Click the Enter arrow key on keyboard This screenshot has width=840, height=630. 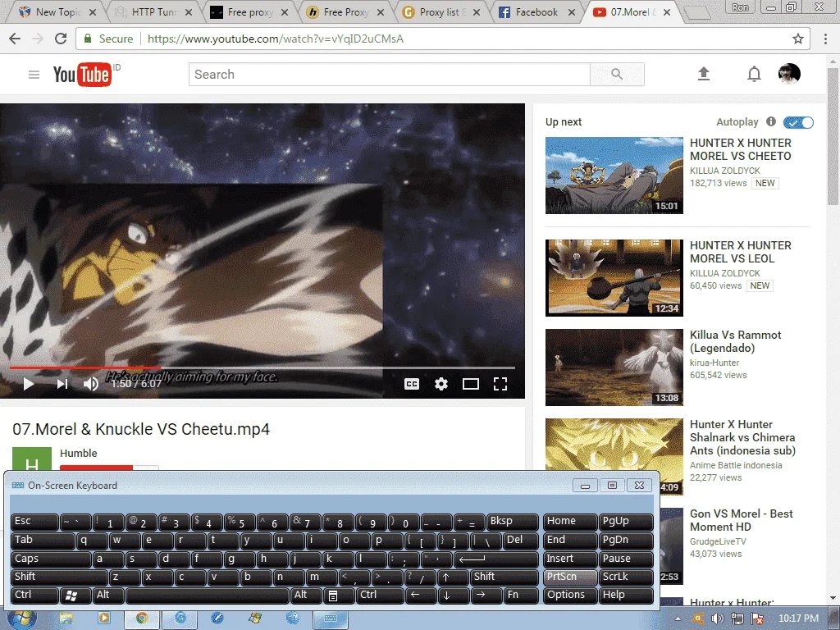tap(495, 559)
